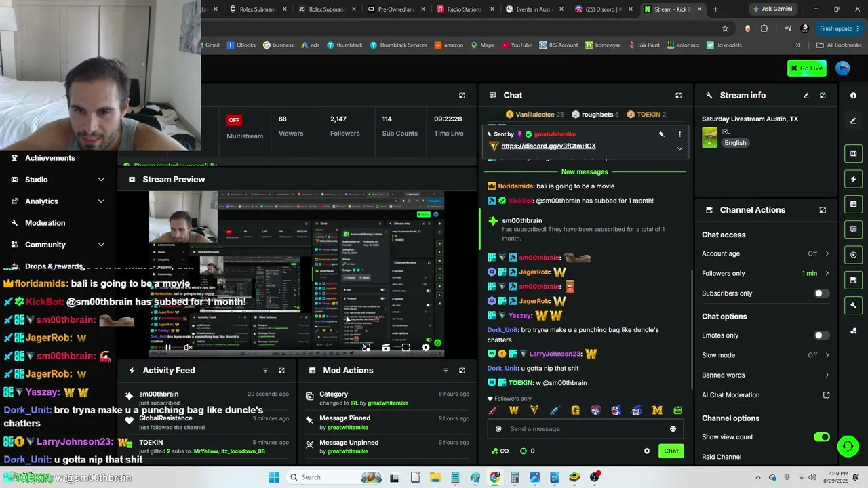Open the profile avatar menu
This screenshot has height=488, width=868.
click(843, 68)
